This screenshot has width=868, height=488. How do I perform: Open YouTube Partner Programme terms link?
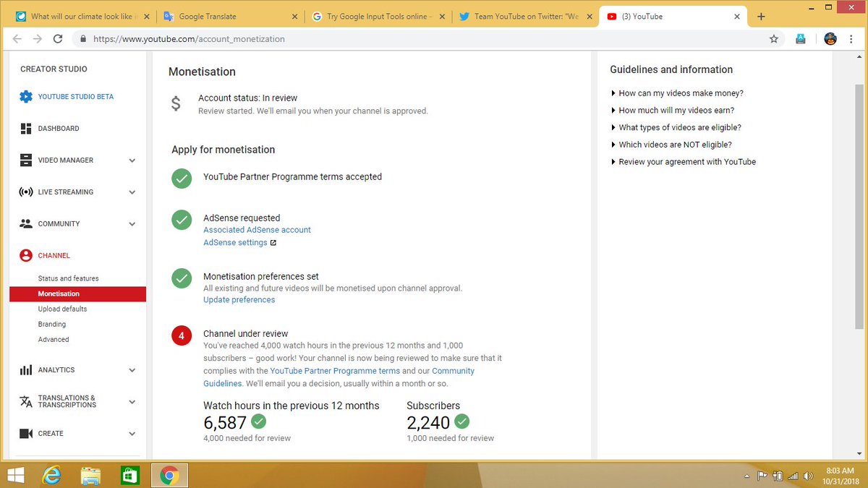(335, 371)
